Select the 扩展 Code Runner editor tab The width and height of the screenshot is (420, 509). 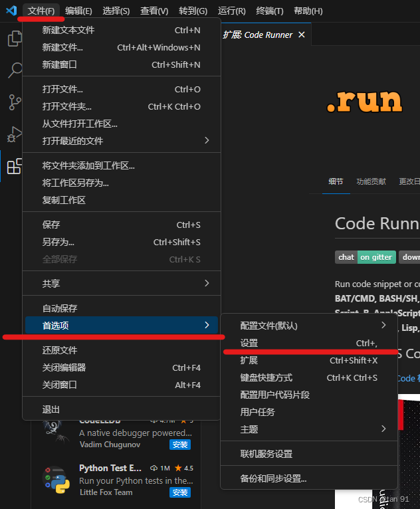pos(264,35)
